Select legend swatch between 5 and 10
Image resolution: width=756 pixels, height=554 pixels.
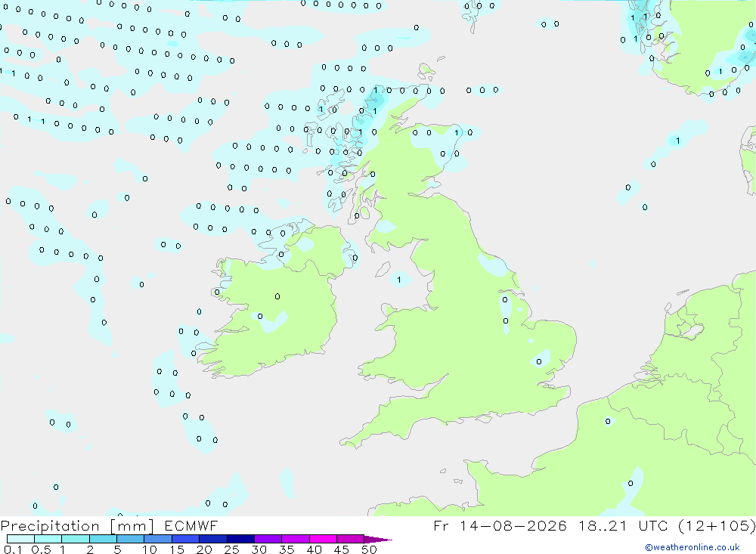[x=130, y=539]
